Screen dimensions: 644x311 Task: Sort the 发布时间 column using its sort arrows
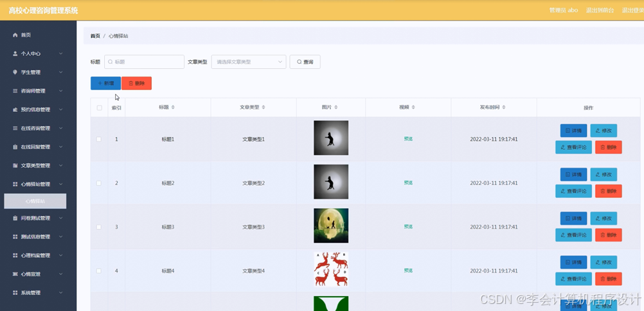point(503,107)
